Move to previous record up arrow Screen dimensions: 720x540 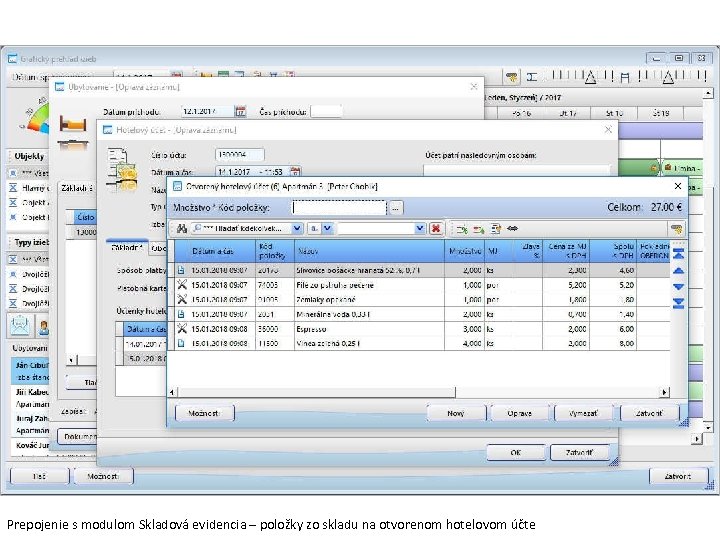click(x=679, y=270)
